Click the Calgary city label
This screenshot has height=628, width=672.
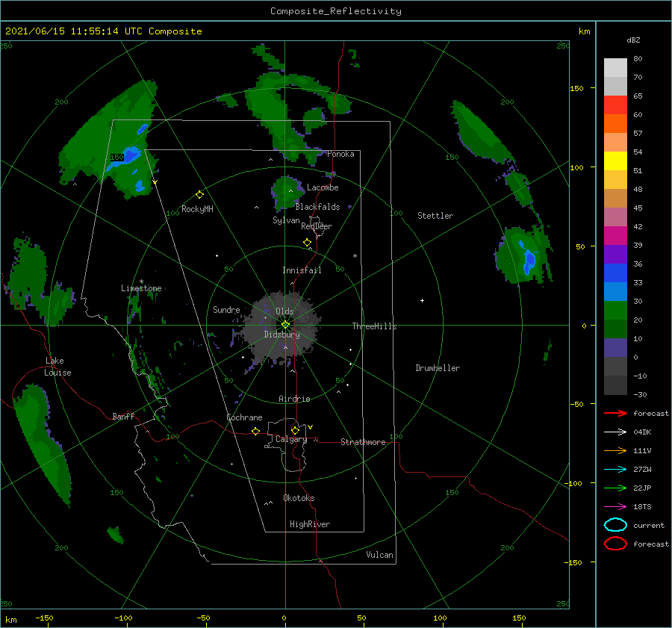click(291, 439)
